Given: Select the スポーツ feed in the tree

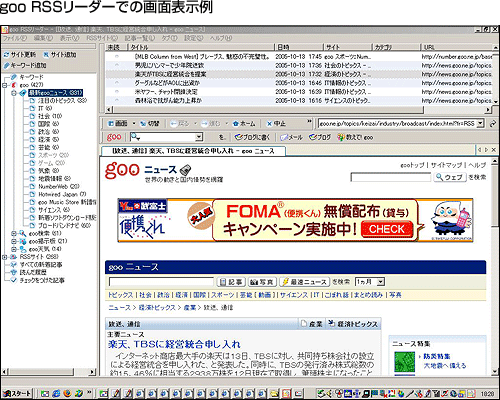Looking at the screenshot, I should (53, 155).
